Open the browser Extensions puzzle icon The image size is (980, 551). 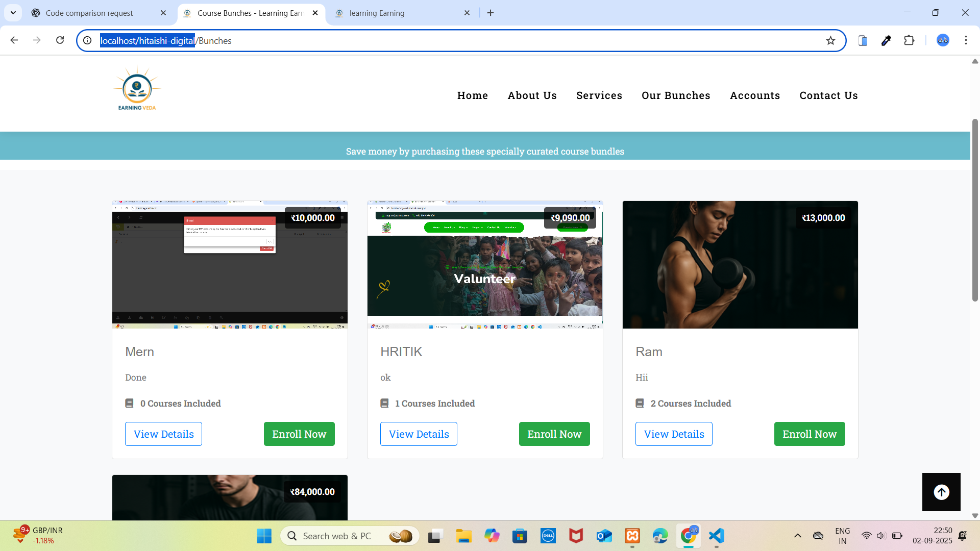(909, 40)
